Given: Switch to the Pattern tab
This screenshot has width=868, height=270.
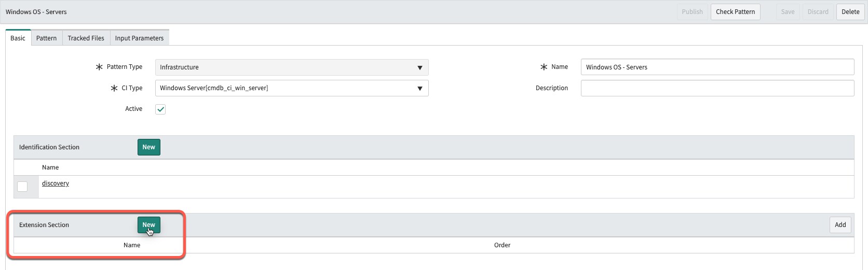Looking at the screenshot, I should pyautogui.click(x=46, y=38).
